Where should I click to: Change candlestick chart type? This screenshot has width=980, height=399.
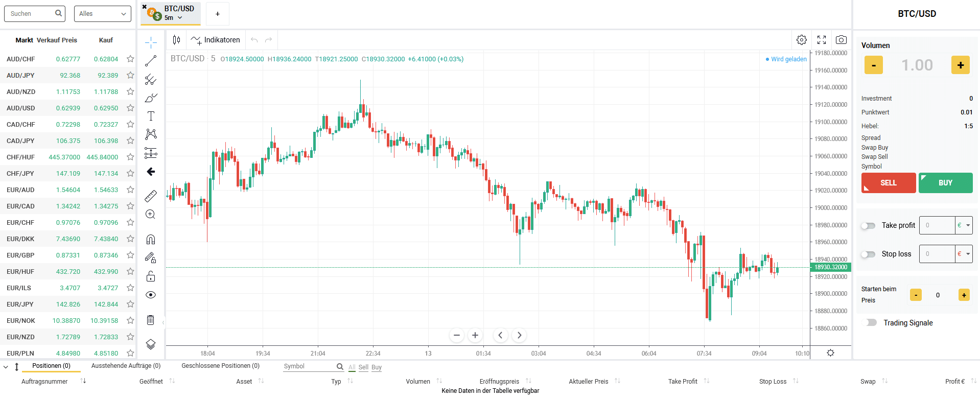pyautogui.click(x=177, y=40)
